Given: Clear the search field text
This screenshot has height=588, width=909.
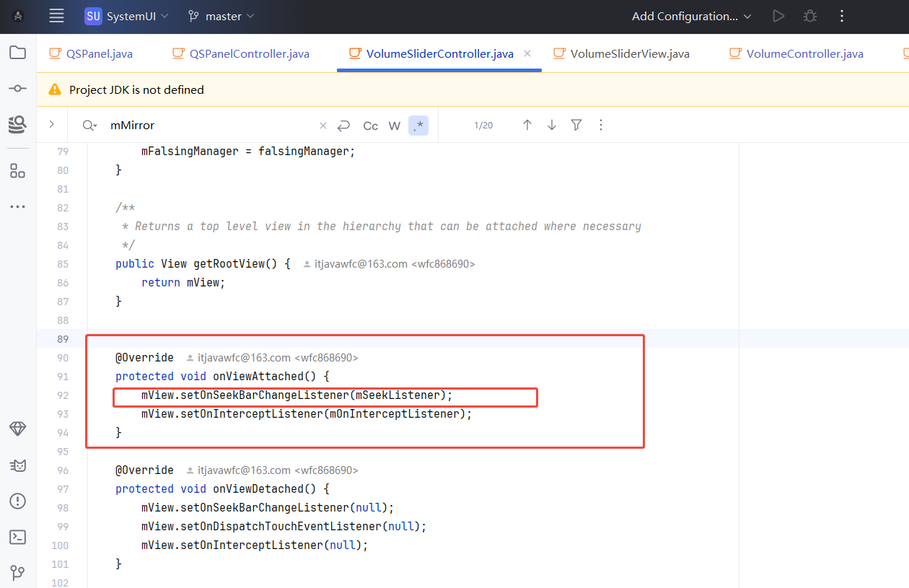Looking at the screenshot, I should click(x=323, y=126).
